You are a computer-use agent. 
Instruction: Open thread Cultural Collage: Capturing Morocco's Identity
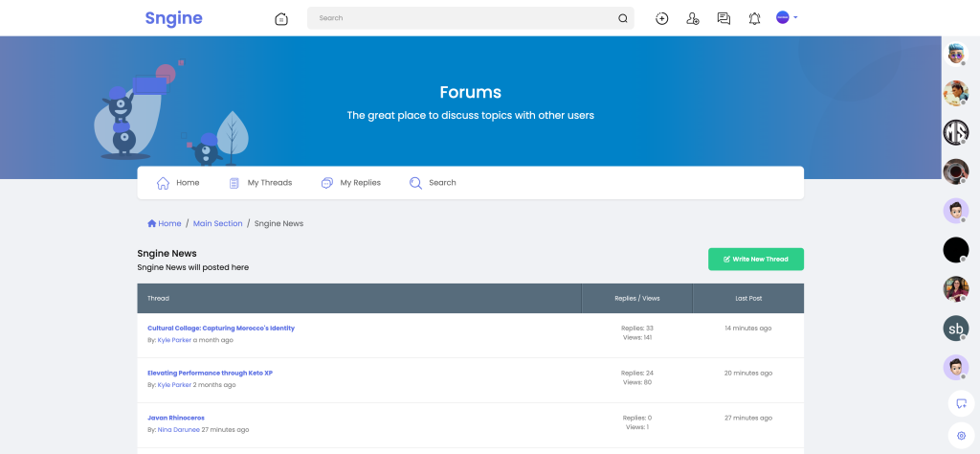[x=221, y=329]
